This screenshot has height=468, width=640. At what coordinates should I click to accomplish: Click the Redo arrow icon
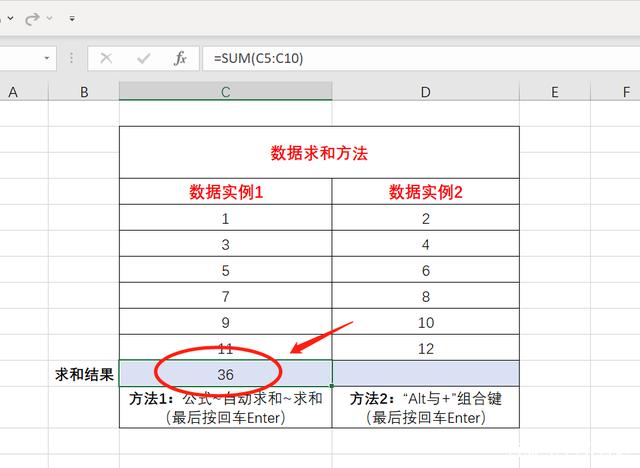click(32, 18)
